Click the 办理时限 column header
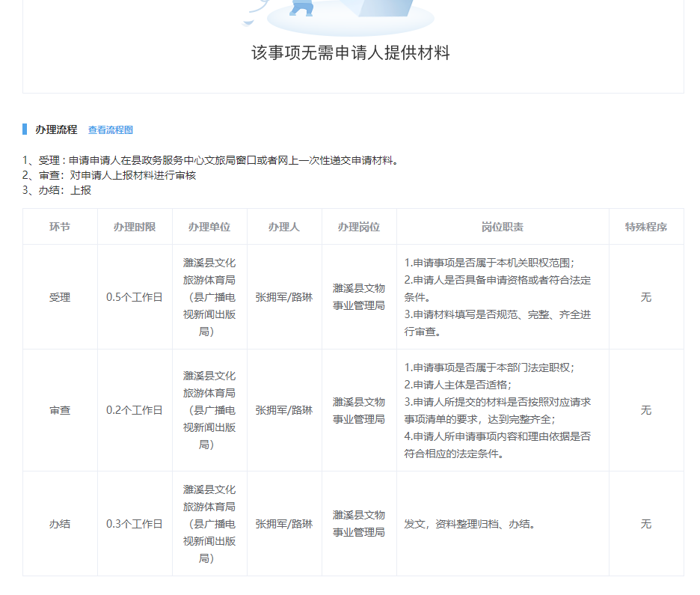Screen dimensions: 700x595 point(135,227)
